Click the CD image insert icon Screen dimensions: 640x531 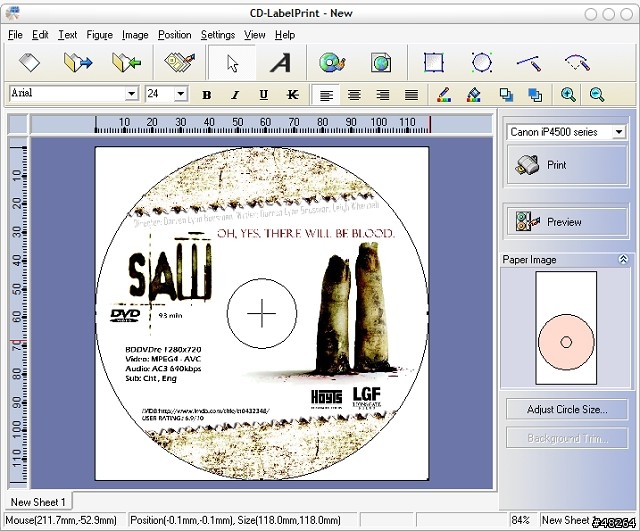click(x=332, y=62)
